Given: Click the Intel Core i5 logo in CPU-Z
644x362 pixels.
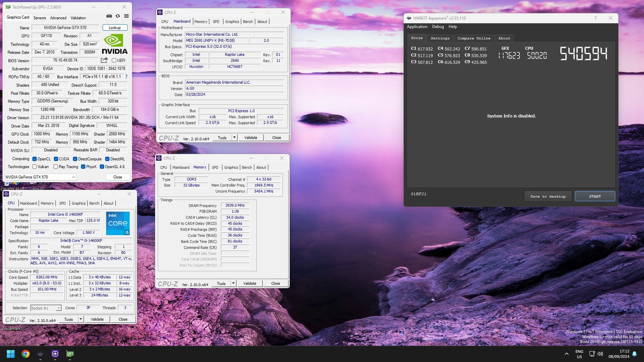Looking at the screenshot, I should (x=118, y=223).
